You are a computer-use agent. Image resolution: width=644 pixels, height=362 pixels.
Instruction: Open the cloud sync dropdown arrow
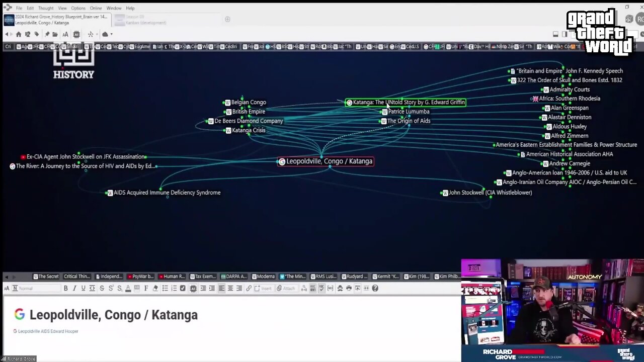tap(111, 34)
